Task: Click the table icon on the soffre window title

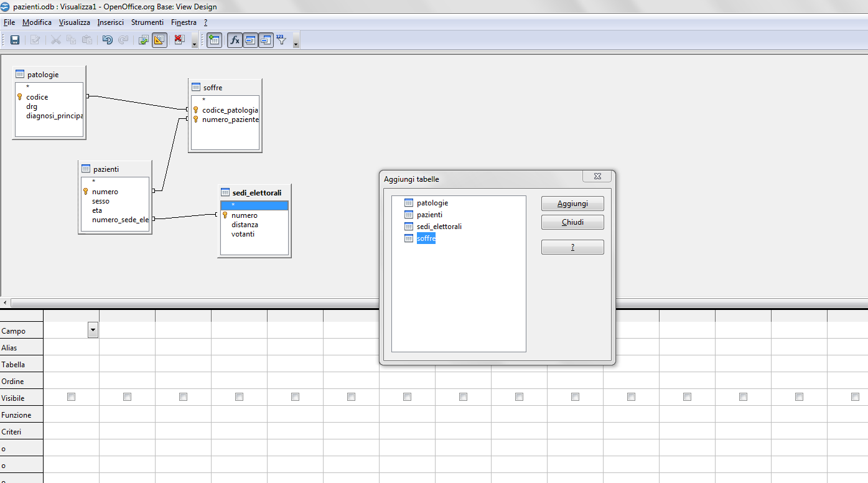Action: click(x=196, y=87)
